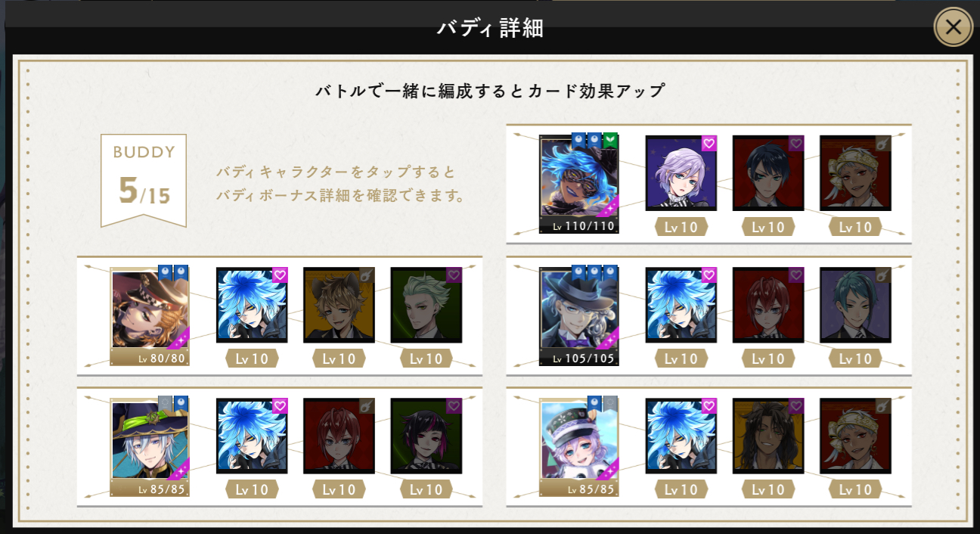
Task: Select the Lv 110/110 blue-haired goggles card
Action: pyautogui.click(x=578, y=185)
